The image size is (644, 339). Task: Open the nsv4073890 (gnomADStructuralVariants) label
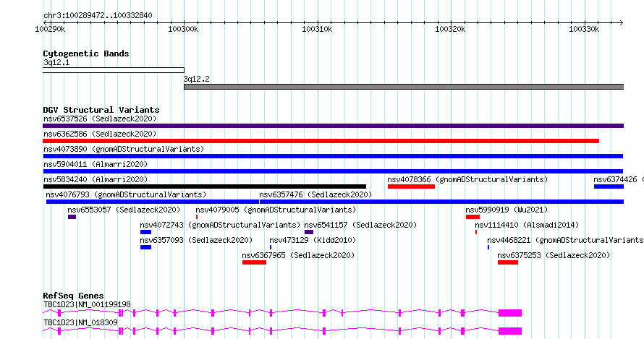pos(124,149)
